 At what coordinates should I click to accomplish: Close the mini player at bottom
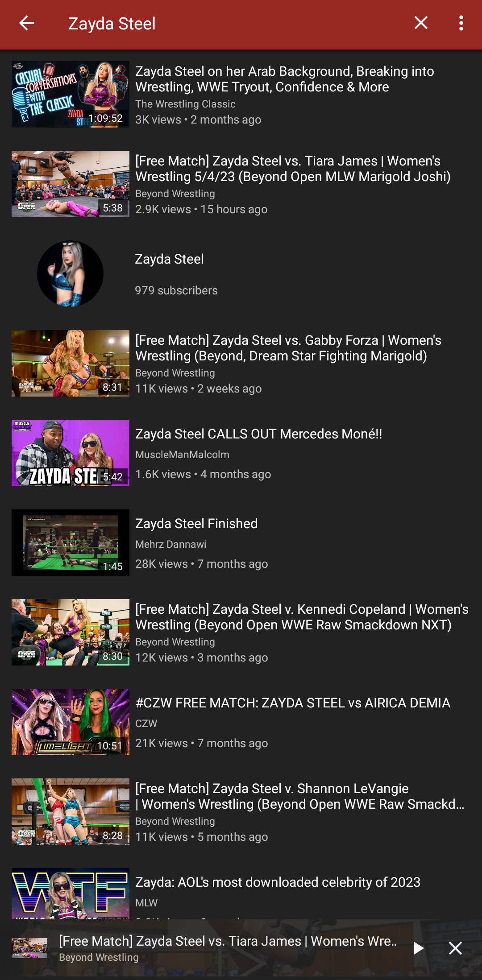tap(455, 948)
